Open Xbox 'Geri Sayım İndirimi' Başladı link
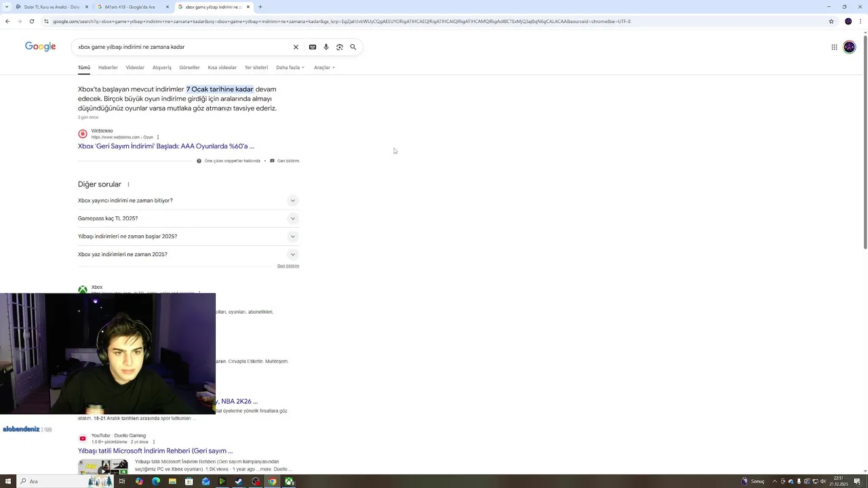868x488 pixels. [x=166, y=146]
